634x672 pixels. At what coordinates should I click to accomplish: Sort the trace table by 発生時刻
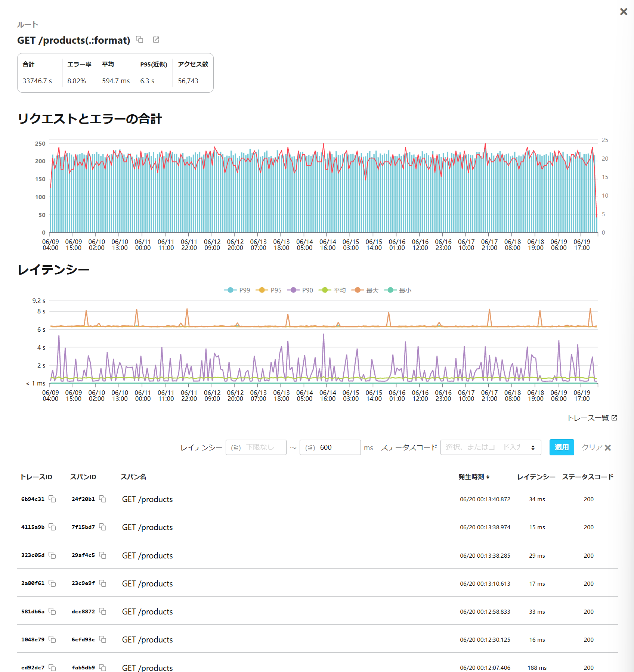coord(474,477)
